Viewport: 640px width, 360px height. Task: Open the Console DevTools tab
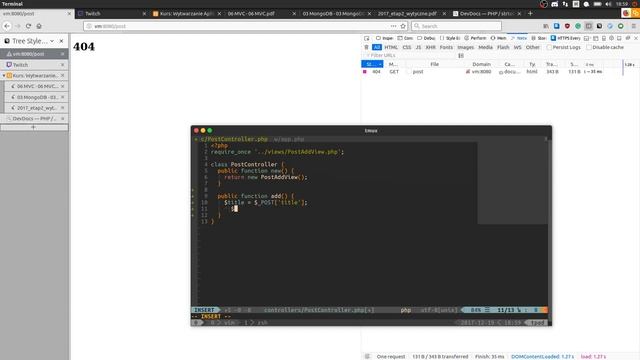[405, 38]
